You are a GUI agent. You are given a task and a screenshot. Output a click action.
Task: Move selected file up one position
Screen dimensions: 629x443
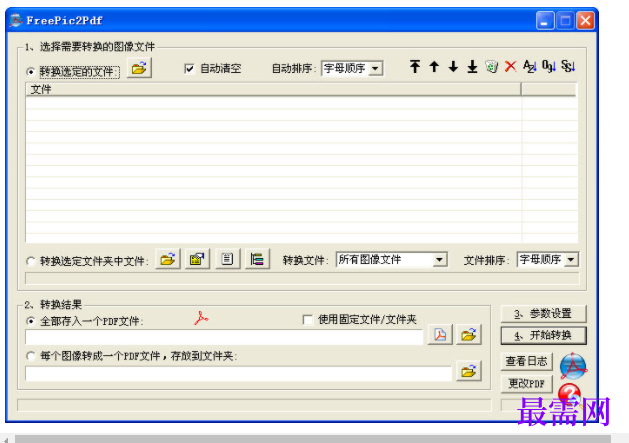434,66
